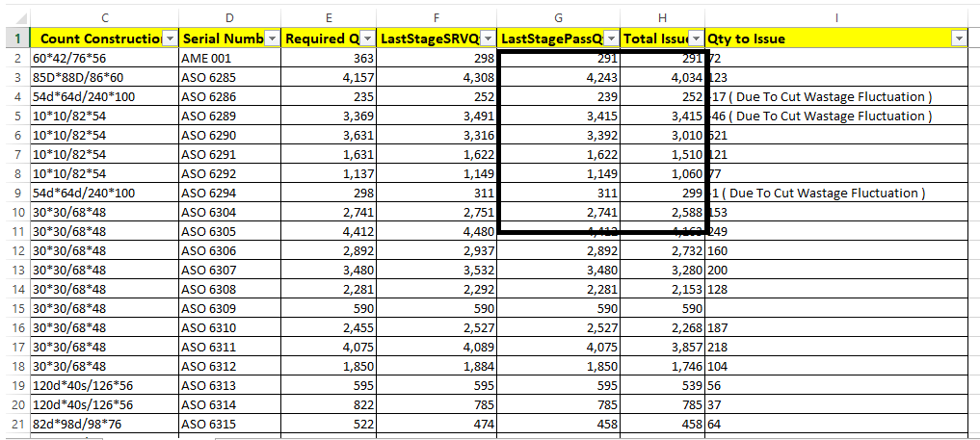The width and height of the screenshot is (980, 440).
Task: Click the 85D*88D/86*60 count construction cell
Action: tap(104, 78)
